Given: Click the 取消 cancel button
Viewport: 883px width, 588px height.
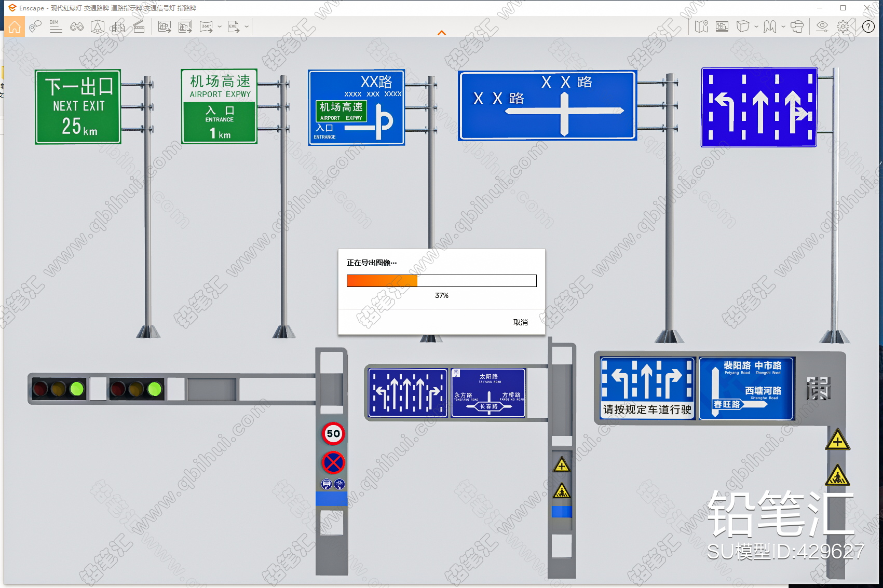Looking at the screenshot, I should click(x=521, y=322).
